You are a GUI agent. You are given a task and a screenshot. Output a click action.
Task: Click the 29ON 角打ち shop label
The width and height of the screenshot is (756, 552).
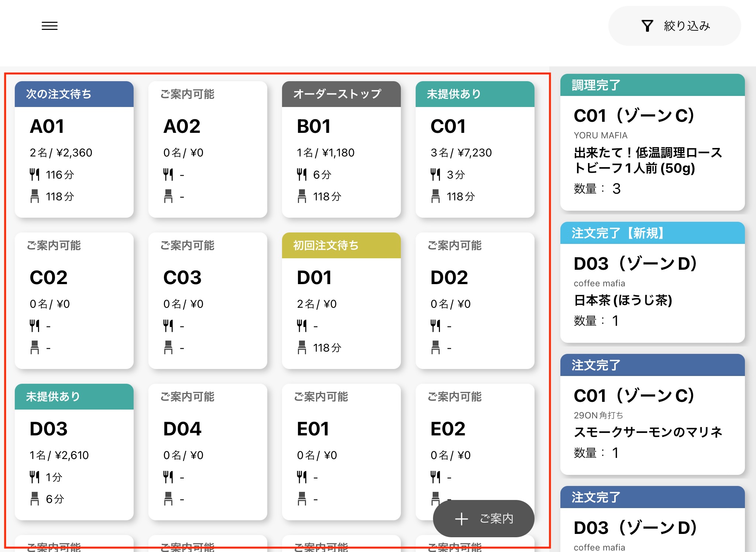598,415
